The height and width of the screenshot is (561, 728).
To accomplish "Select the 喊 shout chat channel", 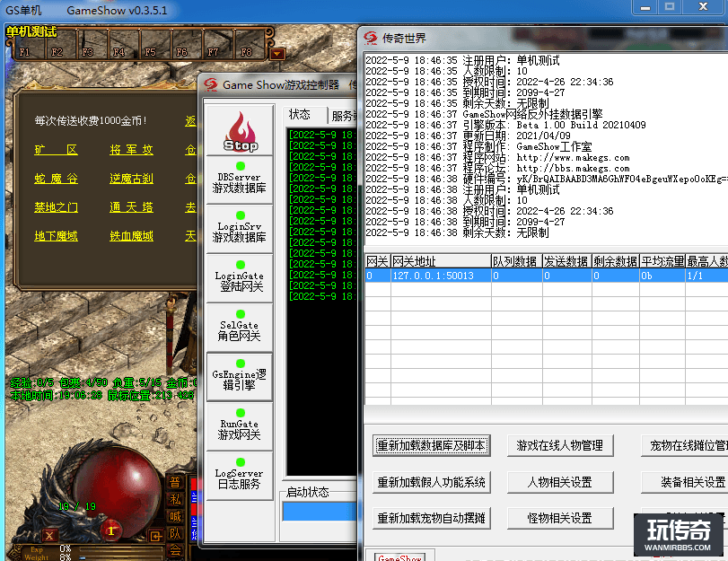I will pos(175,516).
